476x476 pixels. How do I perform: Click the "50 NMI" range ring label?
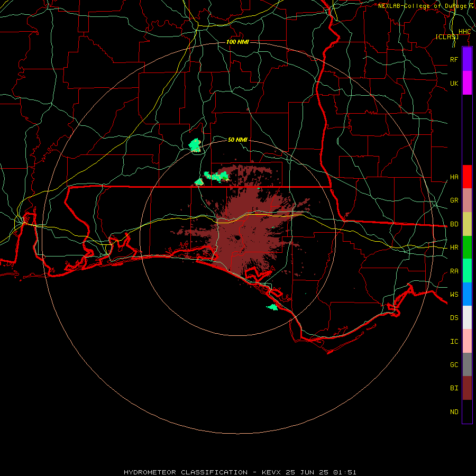(x=237, y=140)
